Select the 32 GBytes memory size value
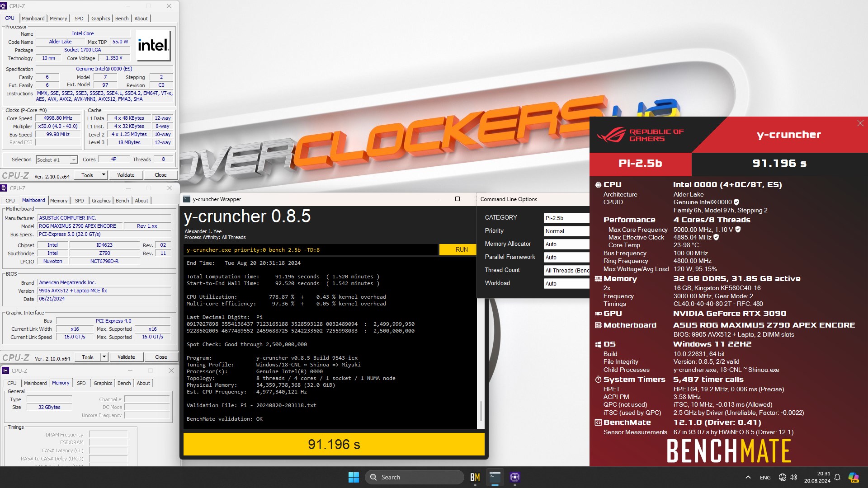Viewport: 868px width, 488px height. [49, 407]
